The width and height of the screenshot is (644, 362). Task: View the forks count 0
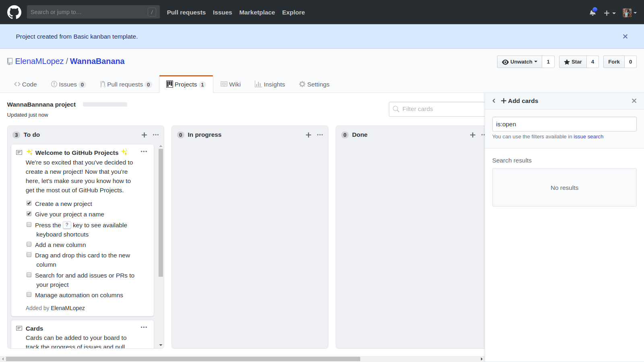(x=630, y=62)
